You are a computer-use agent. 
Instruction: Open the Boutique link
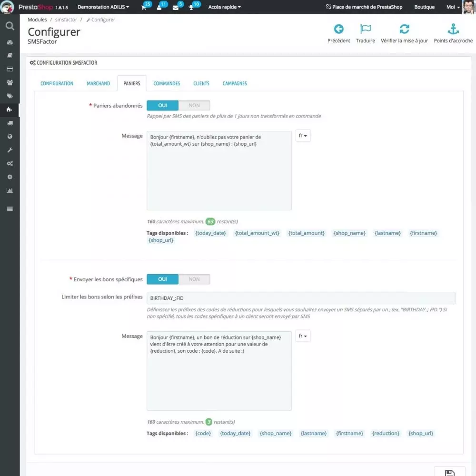(424, 7)
